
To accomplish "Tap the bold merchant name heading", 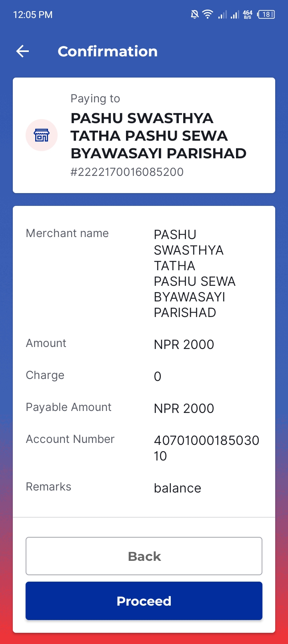I will pos(158,136).
